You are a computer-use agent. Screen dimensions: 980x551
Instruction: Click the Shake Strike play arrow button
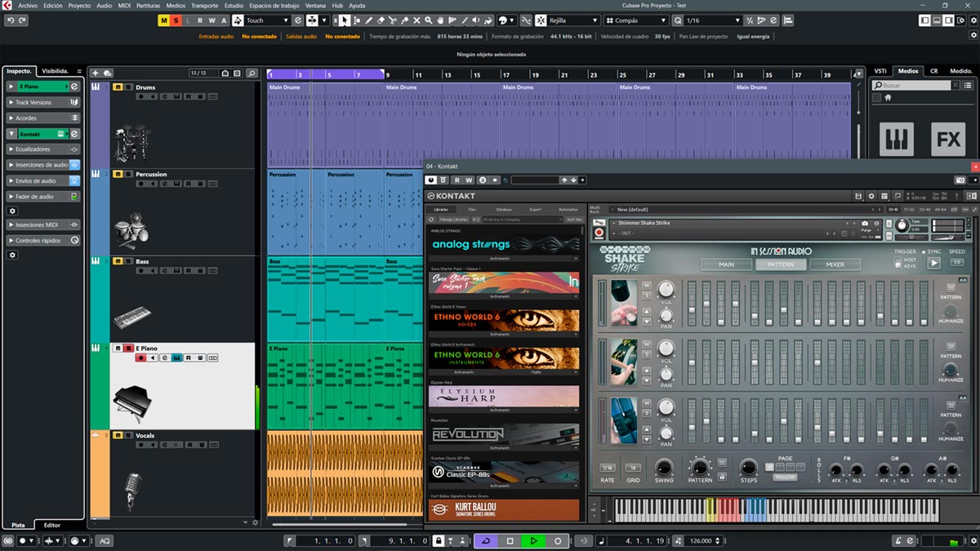click(x=934, y=262)
